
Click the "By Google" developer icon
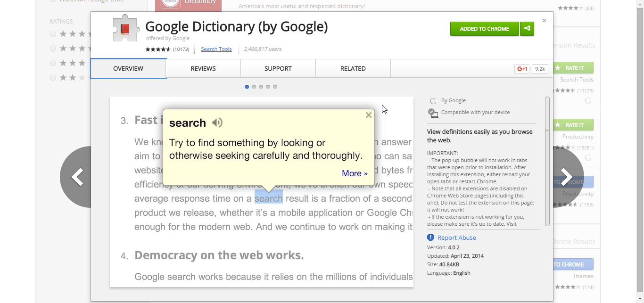[433, 100]
